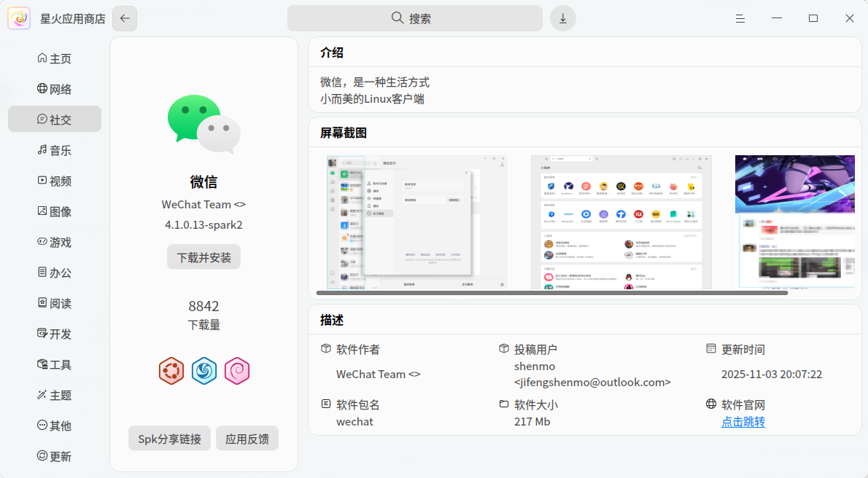The height and width of the screenshot is (478, 868).
Task: Click the download count 8842
Action: (204, 307)
